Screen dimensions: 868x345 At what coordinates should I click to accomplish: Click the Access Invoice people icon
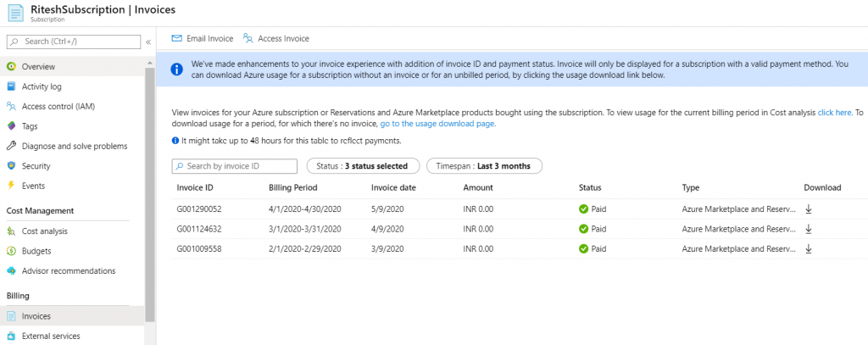[x=248, y=38]
